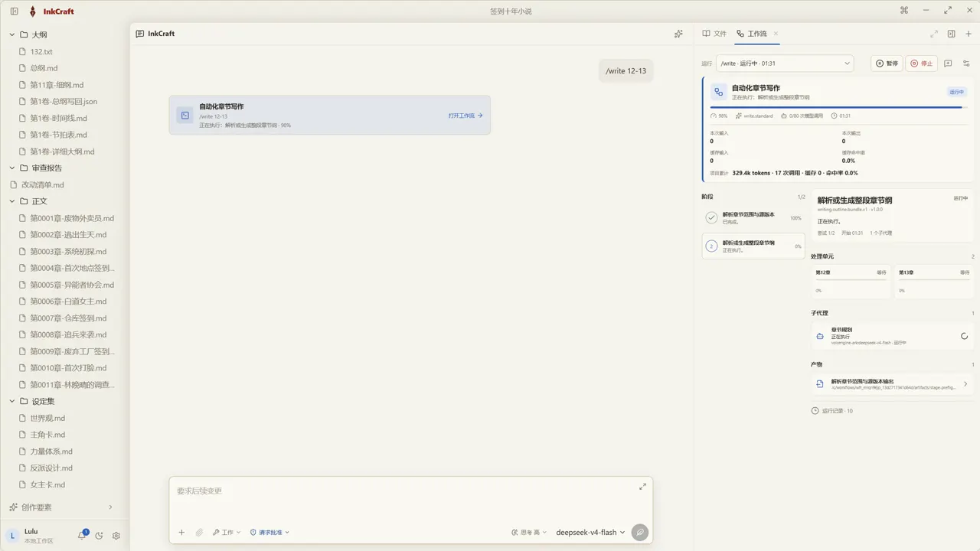The image size is (980, 551).
Task: Click the artifact file icon for 解析章节范围与源版本输出
Action: click(x=820, y=384)
